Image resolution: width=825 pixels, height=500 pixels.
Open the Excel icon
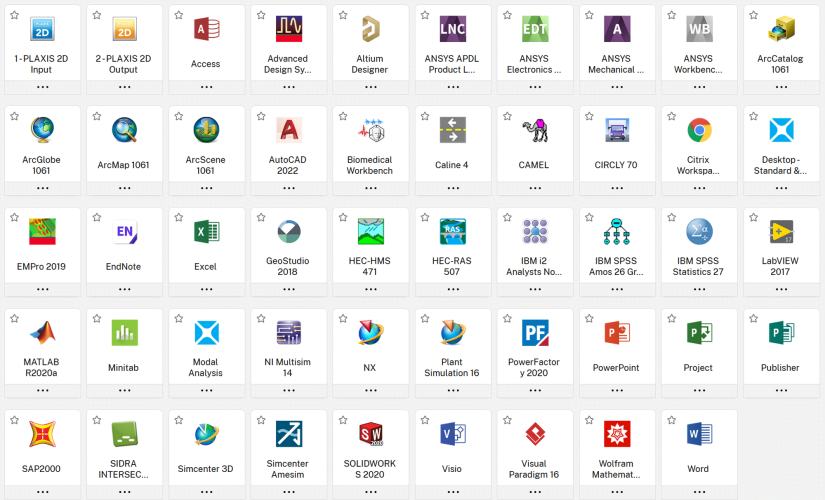click(206, 232)
